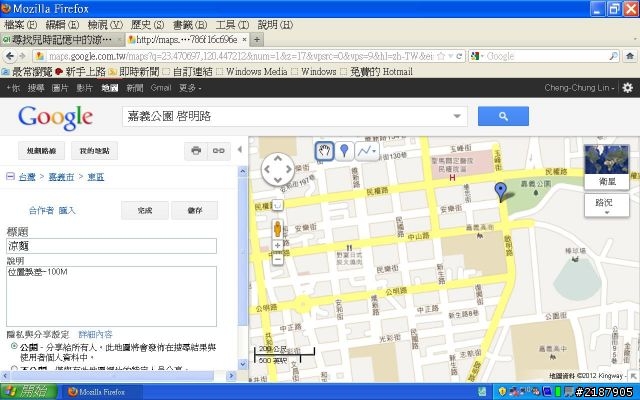The width and height of the screenshot is (640, 400).
Task: Go to Firefox home page icon
Action: click(x=630, y=56)
